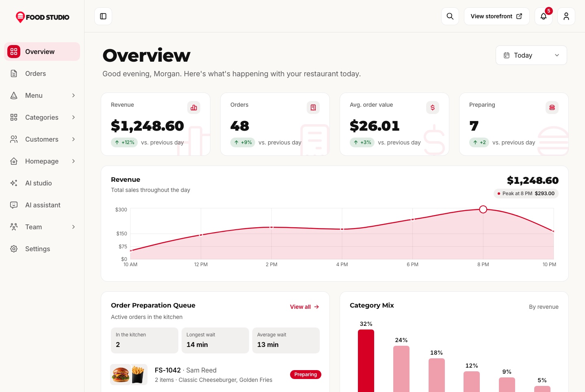
Task: Click the Food Studio logo
Action: click(x=42, y=17)
